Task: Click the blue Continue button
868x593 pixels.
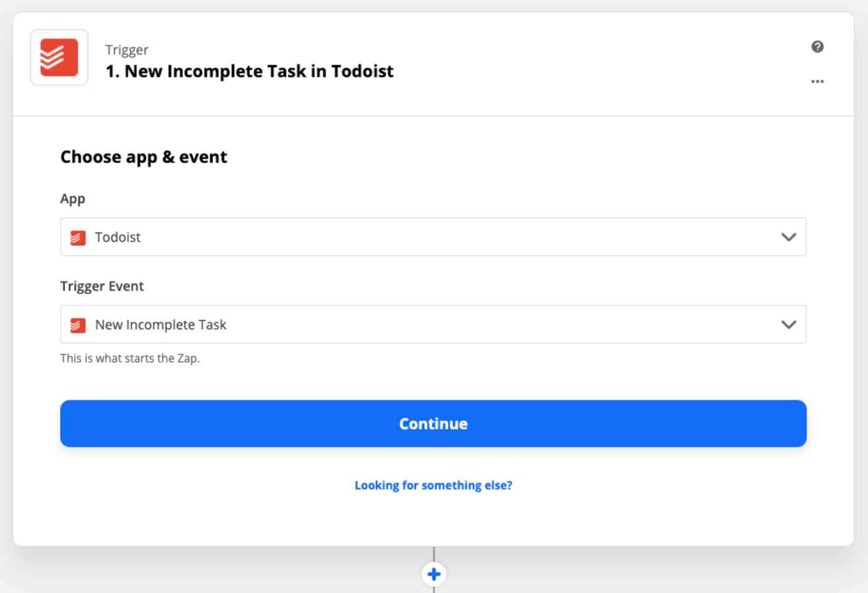Action: [433, 423]
